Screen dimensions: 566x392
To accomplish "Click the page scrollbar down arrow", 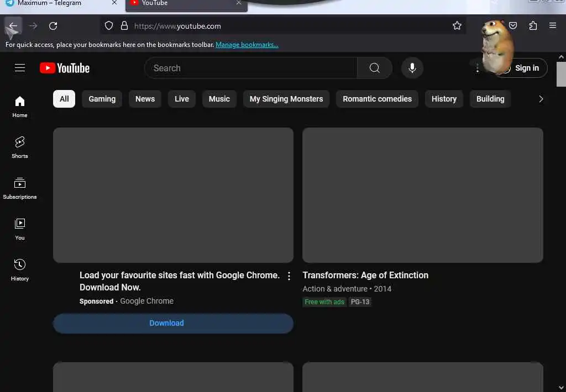I will tap(561, 388).
